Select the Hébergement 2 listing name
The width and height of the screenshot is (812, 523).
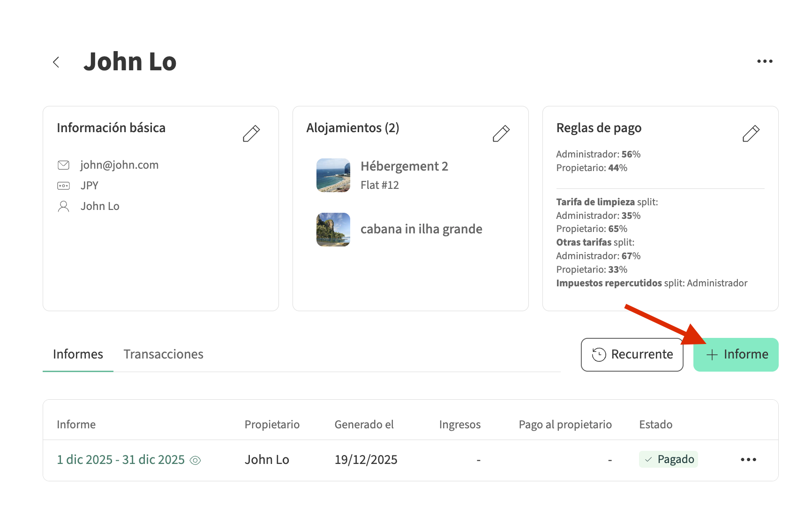pyautogui.click(x=404, y=166)
